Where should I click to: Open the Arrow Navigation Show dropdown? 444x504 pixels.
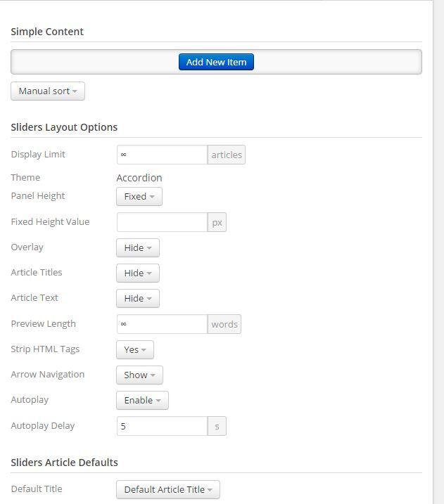(x=139, y=375)
